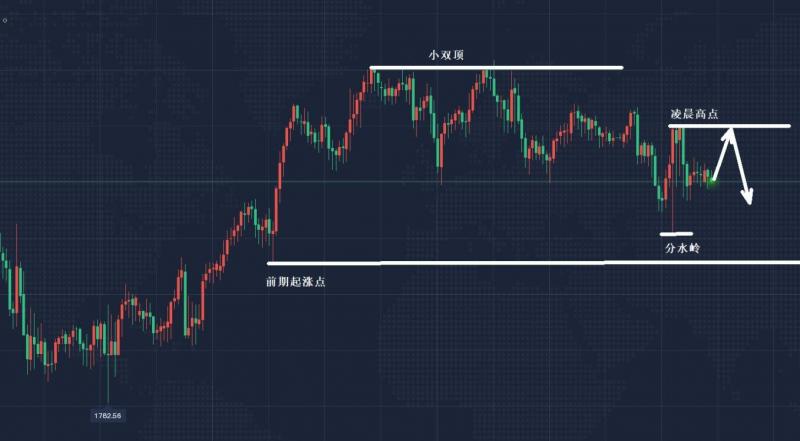Click the 分水岭 text annotation
The image size is (800, 441).
point(682,247)
